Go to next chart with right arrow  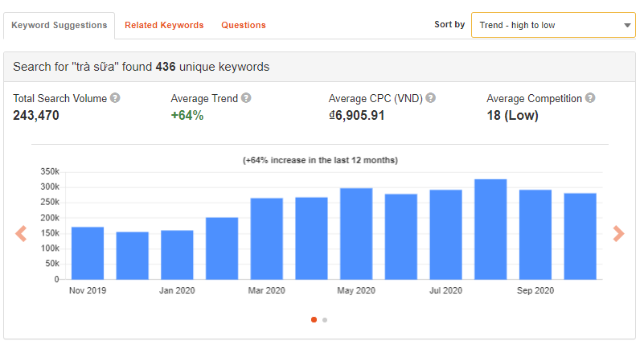coord(618,234)
